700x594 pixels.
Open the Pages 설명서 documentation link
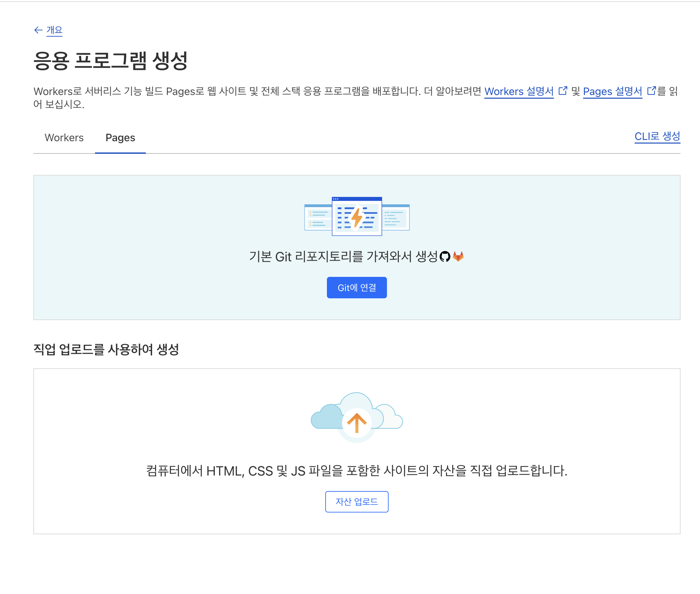pyautogui.click(x=612, y=91)
